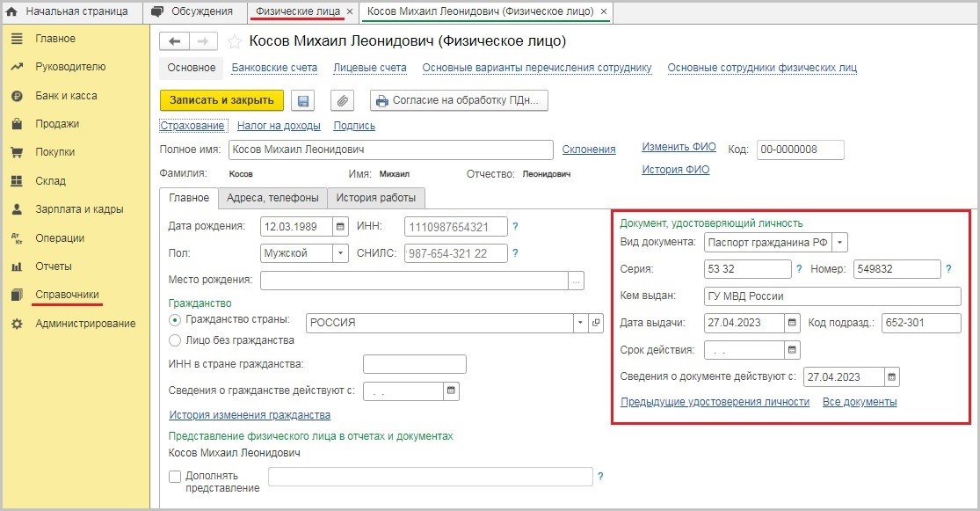Expand Вид документа dropdown arrow
Viewport: 980px width, 511px height.
[x=840, y=242]
